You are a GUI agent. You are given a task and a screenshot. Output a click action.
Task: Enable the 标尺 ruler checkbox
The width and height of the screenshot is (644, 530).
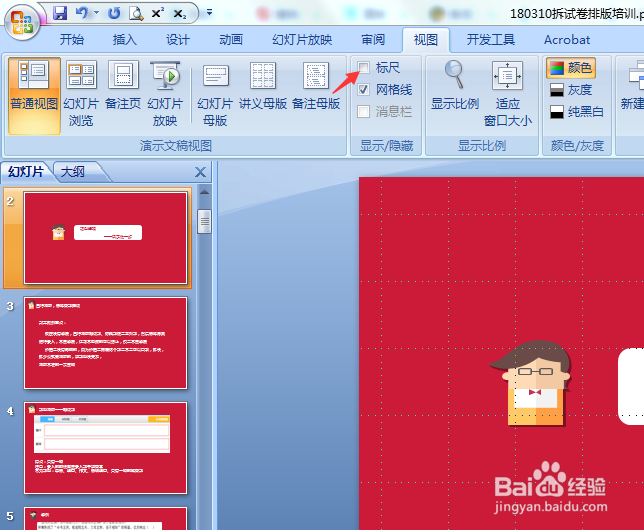tap(363, 67)
